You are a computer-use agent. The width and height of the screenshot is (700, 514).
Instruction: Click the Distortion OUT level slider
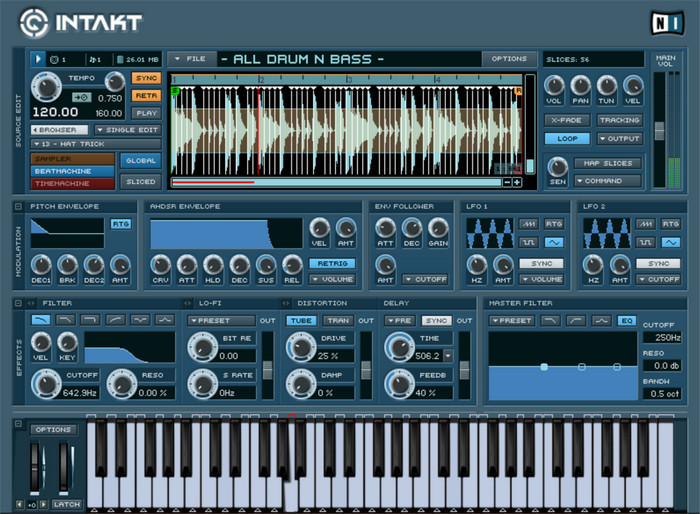pyautogui.click(x=366, y=369)
